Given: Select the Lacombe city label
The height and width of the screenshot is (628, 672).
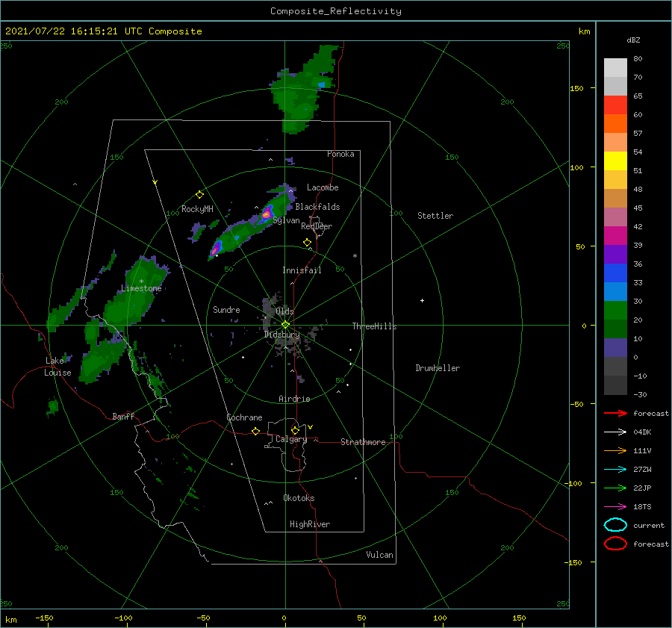Looking at the screenshot, I should tap(323, 187).
